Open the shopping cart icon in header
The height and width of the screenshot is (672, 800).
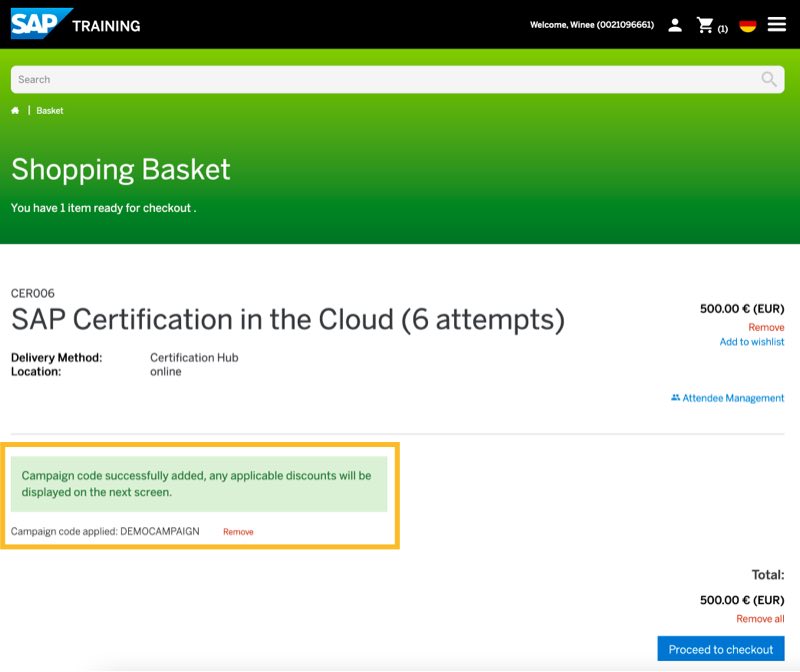[x=706, y=25]
